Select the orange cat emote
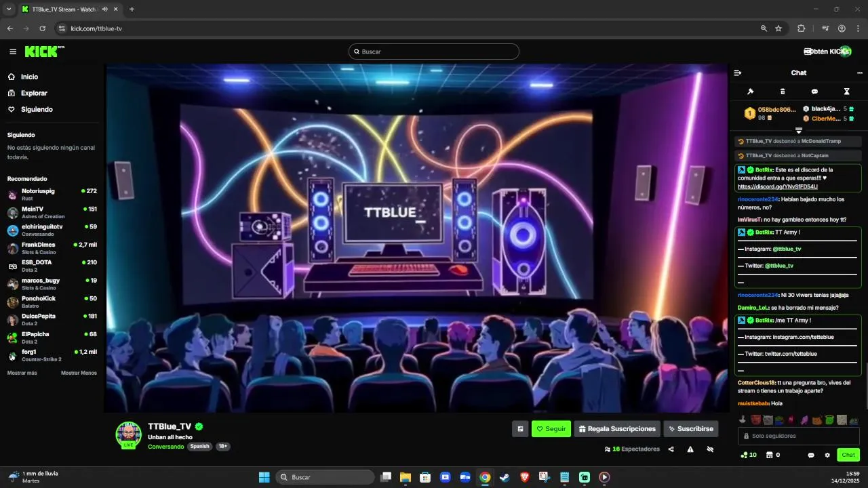868x488 pixels. tap(816, 420)
